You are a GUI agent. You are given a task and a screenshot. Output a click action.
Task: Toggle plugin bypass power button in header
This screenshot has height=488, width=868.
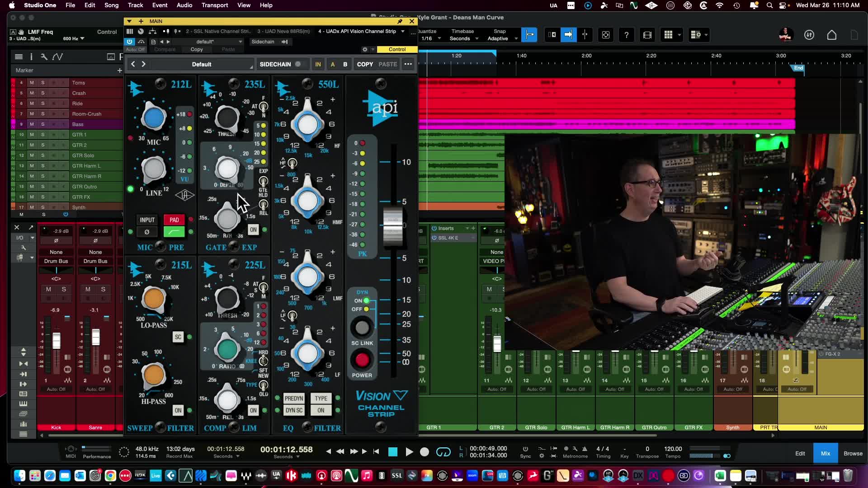pos(130,42)
